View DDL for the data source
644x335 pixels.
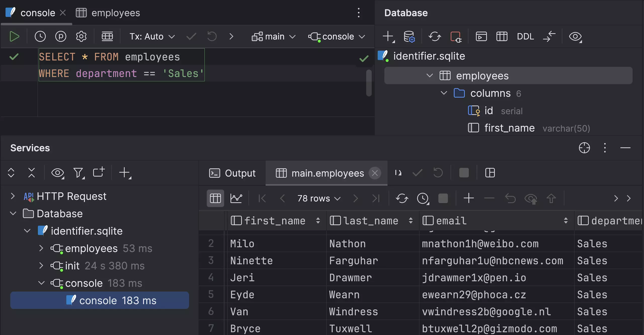pyautogui.click(x=526, y=36)
